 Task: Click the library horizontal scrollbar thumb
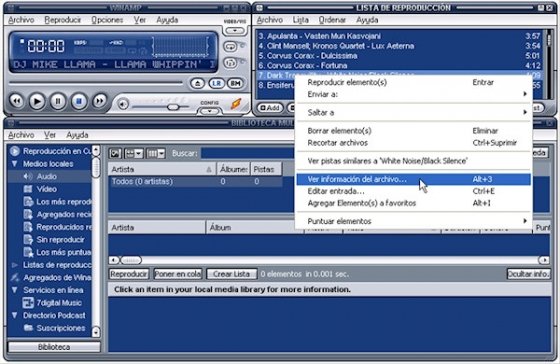pyautogui.click(x=131, y=260)
